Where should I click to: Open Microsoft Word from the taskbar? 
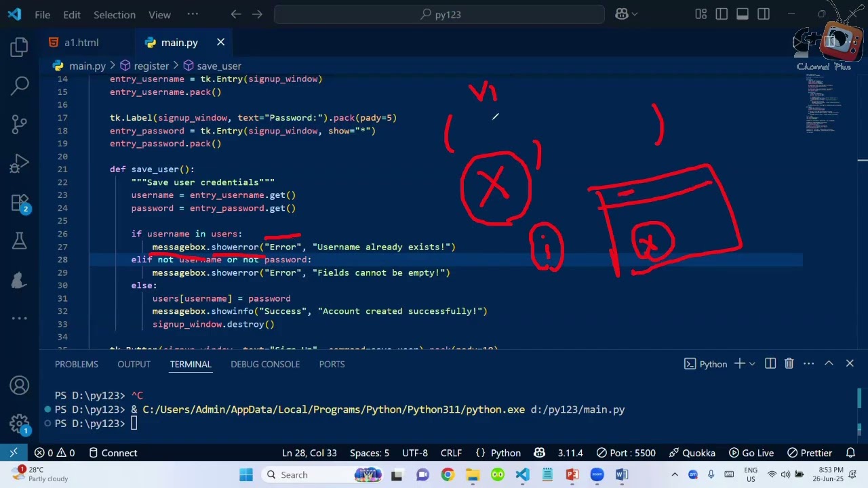point(622,474)
